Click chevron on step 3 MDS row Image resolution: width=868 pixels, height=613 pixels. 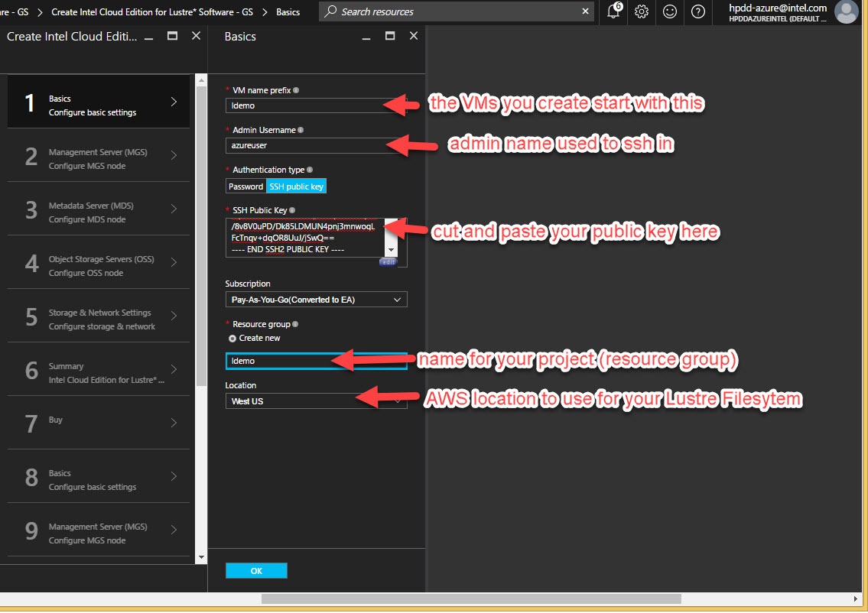(174, 209)
